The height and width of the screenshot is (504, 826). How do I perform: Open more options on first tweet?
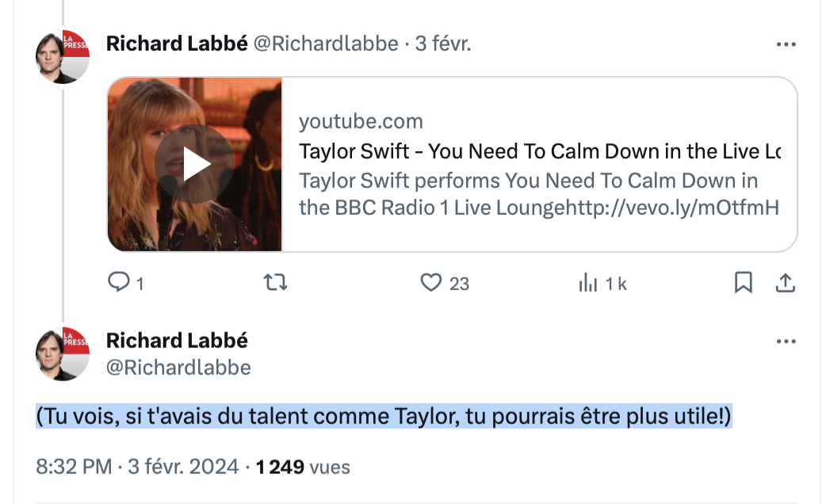(786, 44)
